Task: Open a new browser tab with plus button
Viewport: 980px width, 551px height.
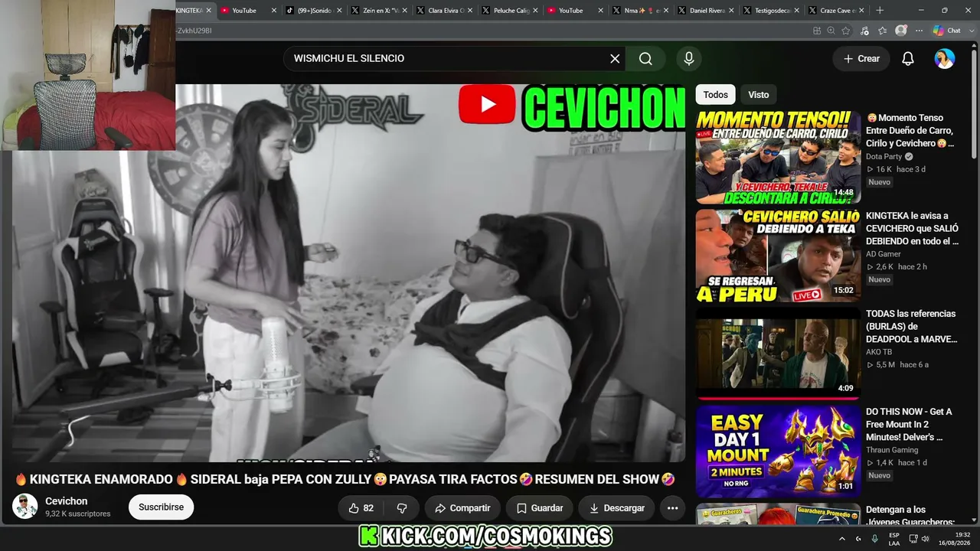Action: click(x=880, y=11)
